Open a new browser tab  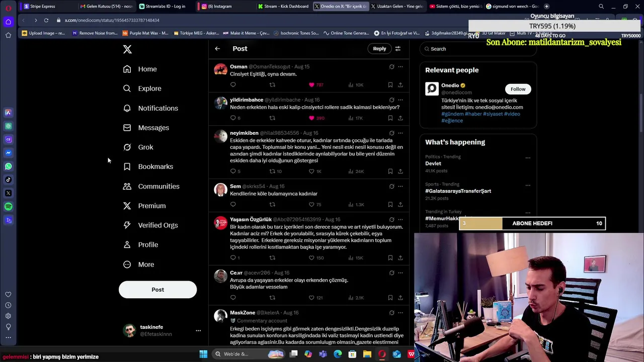[547, 6]
